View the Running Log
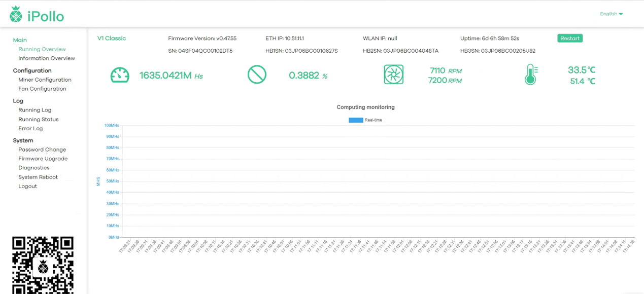 point(35,110)
